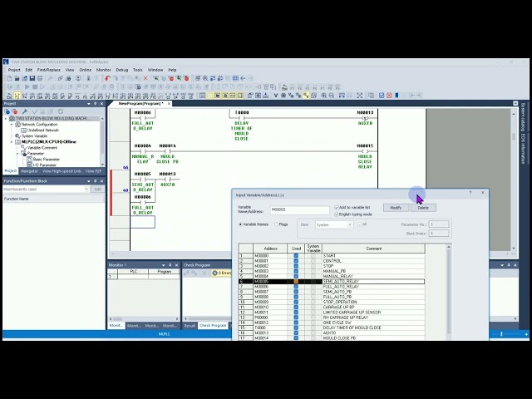532x399 pixels.
Task: Click the Zoom Out magnifier icon
Action: (x=332, y=96)
